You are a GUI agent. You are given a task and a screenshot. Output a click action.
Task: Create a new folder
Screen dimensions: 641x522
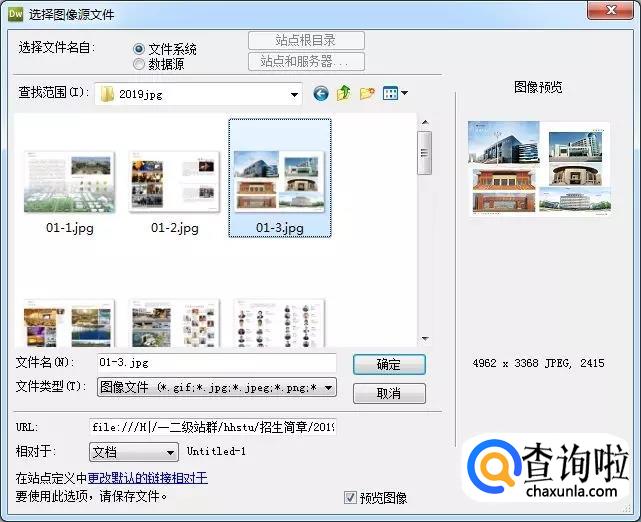click(x=367, y=94)
